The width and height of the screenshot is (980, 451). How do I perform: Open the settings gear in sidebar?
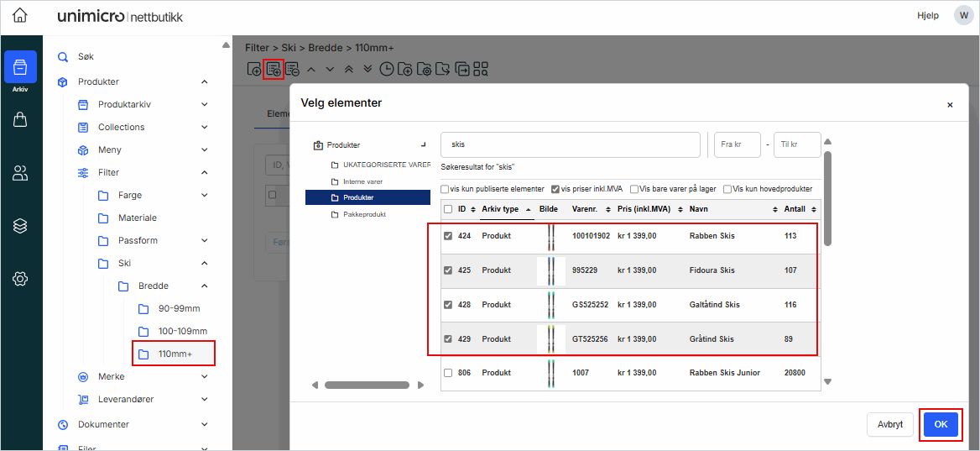pos(20,279)
